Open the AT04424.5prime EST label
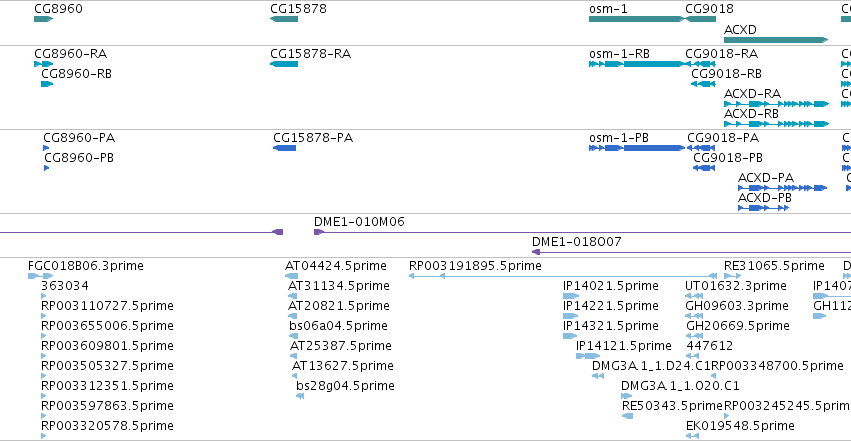 coord(336,266)
